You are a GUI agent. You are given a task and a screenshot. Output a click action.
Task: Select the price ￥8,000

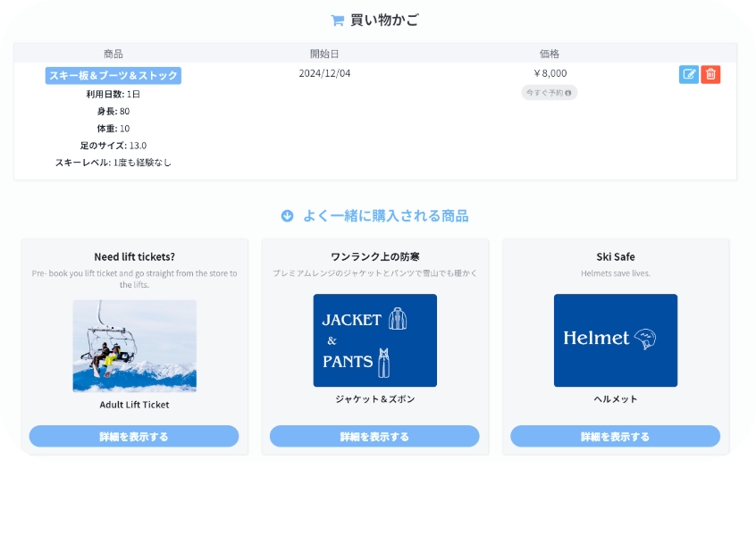(x=550, y=73)
